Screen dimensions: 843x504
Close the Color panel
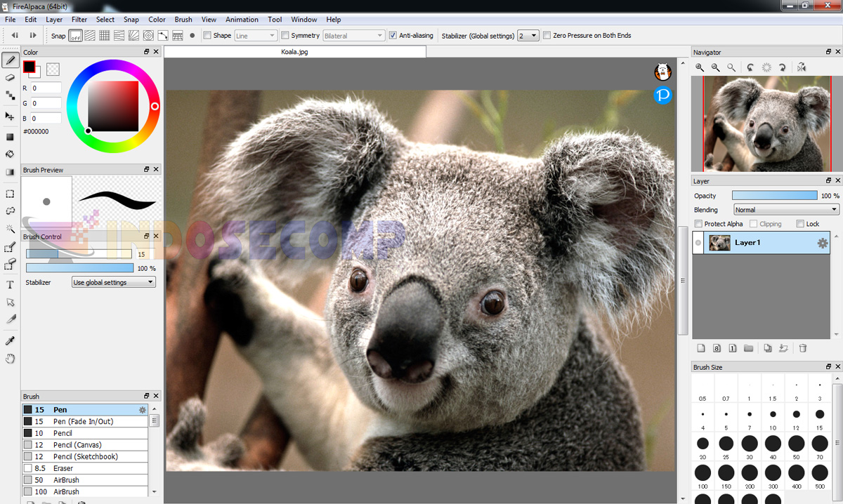pyautogui.click(x=156, y=52)
